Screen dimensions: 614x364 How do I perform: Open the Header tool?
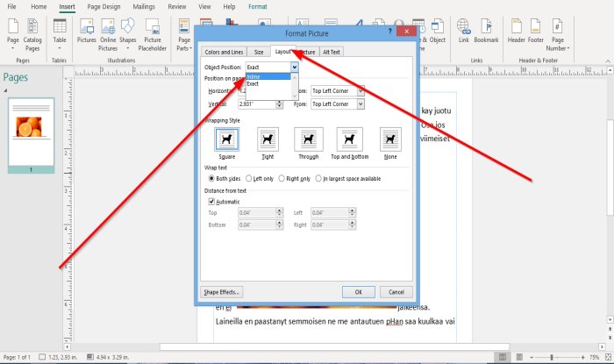(516, 31)
